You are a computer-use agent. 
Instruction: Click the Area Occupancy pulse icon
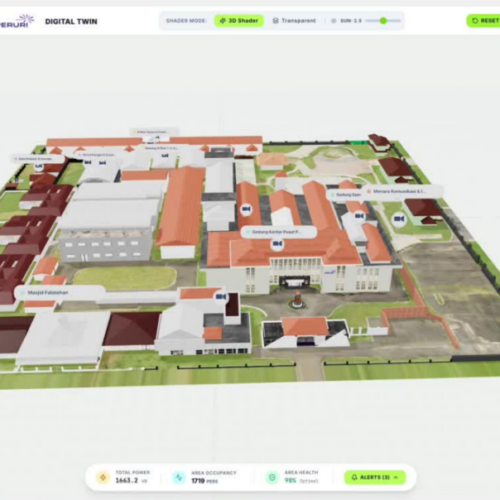179,477
